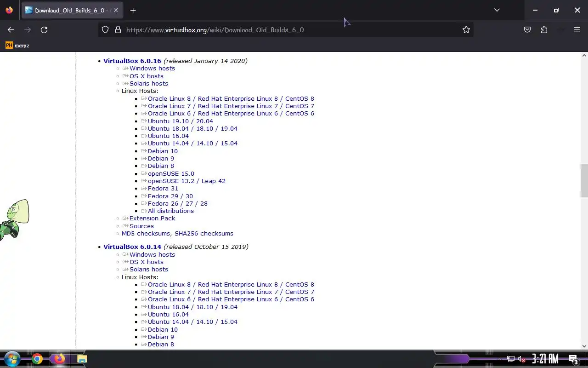Image resolution: width=588 pixels, height=368 pixels.
Task: Open Windows hosts link under 6.0.16
Action: click(152, 69)
